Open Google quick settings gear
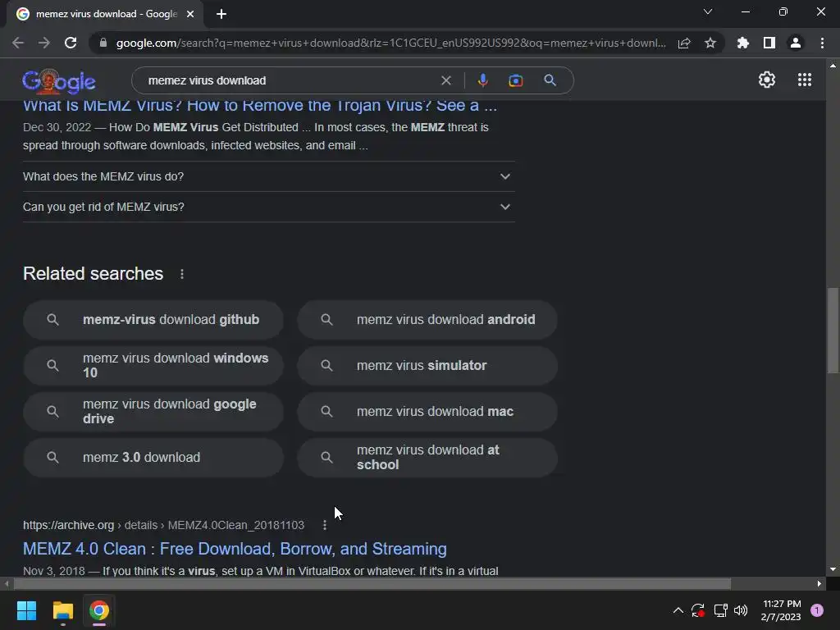This screenshot has height=630, width=840. pyautogui.click(x=767, y=80)
